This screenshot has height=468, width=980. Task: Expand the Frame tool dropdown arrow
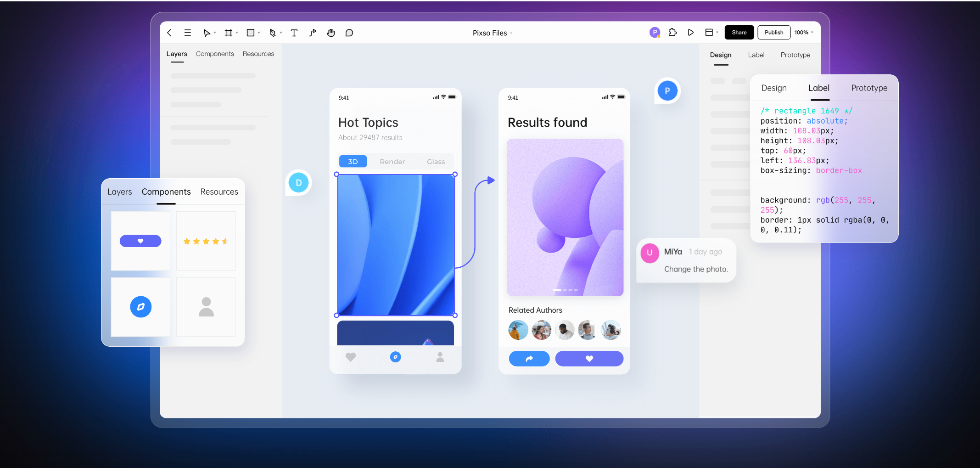click(x=237, y=33)
